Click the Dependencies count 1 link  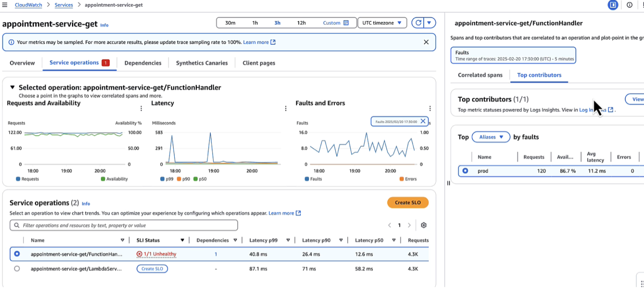tap(216, 254)
